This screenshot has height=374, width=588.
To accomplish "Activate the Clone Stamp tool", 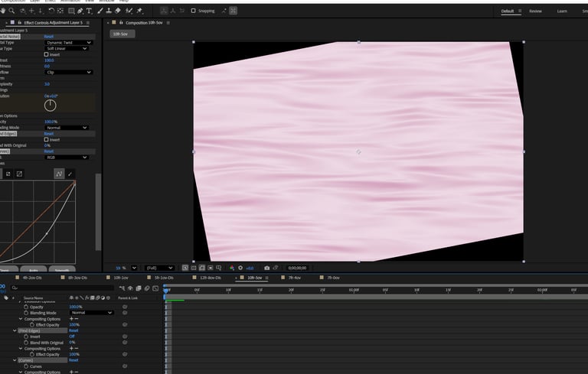I will (108, 11).
